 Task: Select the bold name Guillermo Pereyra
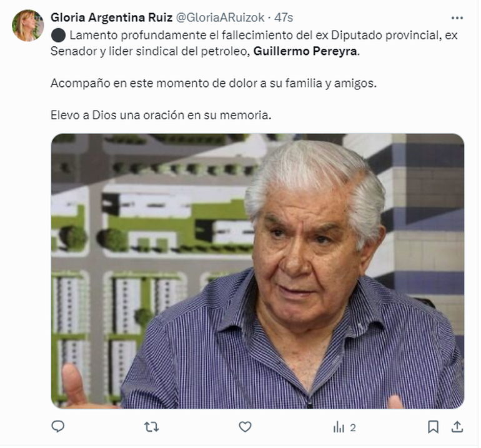click(x=305, y=51)
